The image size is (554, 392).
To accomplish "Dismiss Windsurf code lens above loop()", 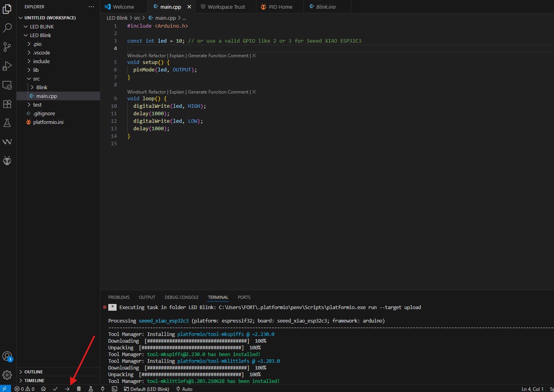I will [x=254, y=92].
